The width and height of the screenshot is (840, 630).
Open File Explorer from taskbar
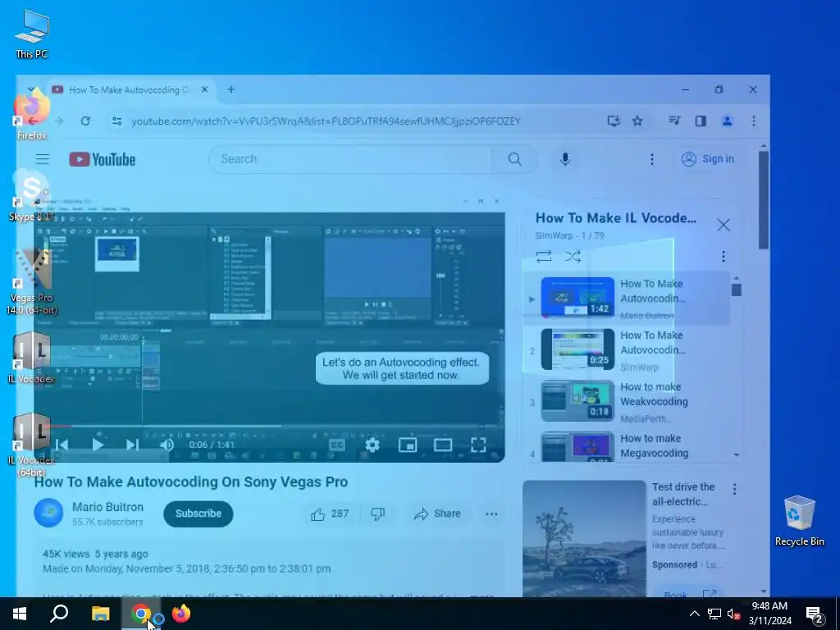point(100,614)
